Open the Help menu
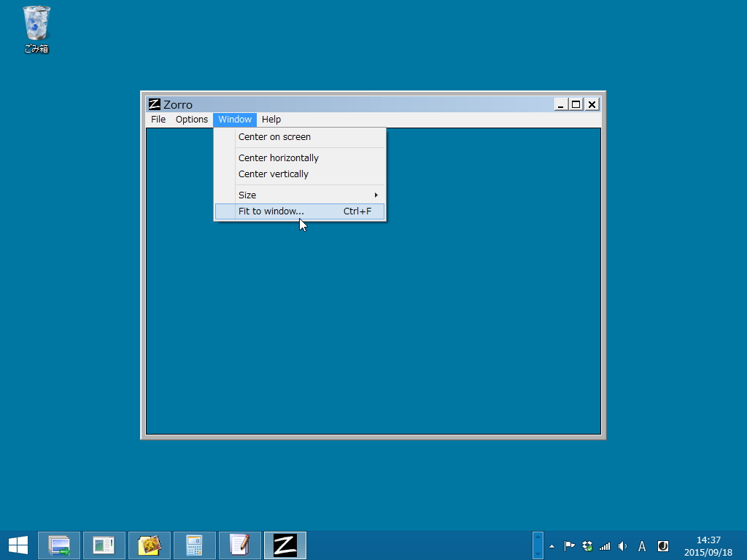The width and height of the screenshot is (747, 560). [271, 120]
